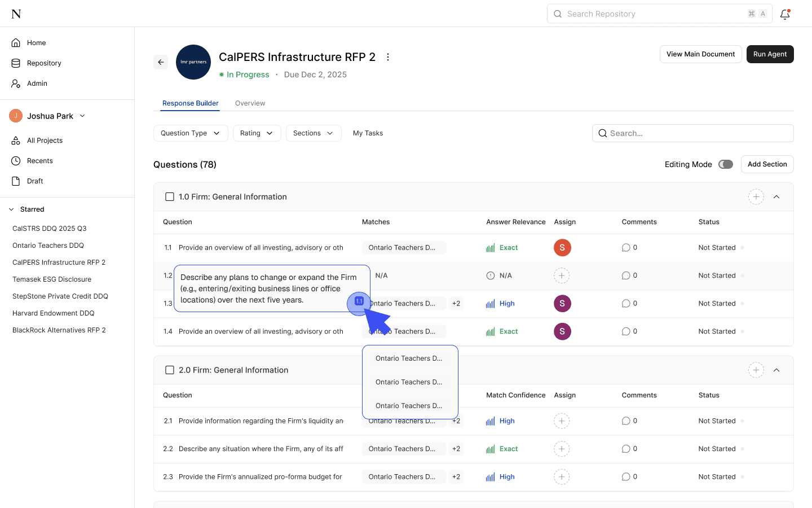Open assignee S avatar on question 1.3
Screen dimensions: 812x508
(x=562, y=304)
